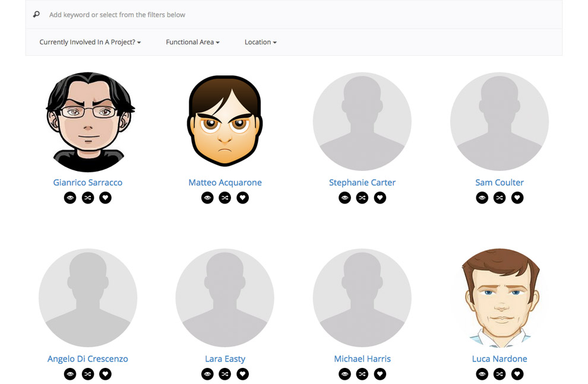Open Angelo Di Crescenzo's name link
Viewport: 588px width, 384px height.
tap(88, 359)
